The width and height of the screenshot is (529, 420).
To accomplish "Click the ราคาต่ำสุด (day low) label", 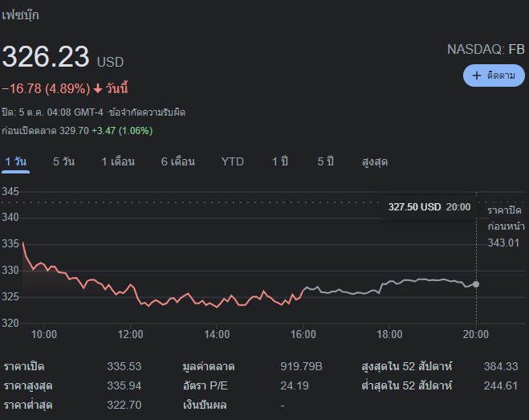I will 28,405.
